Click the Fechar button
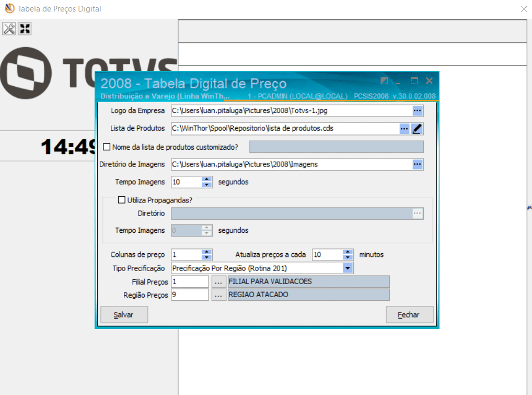This screenshot has width=532, height=395. coord(409,315)
